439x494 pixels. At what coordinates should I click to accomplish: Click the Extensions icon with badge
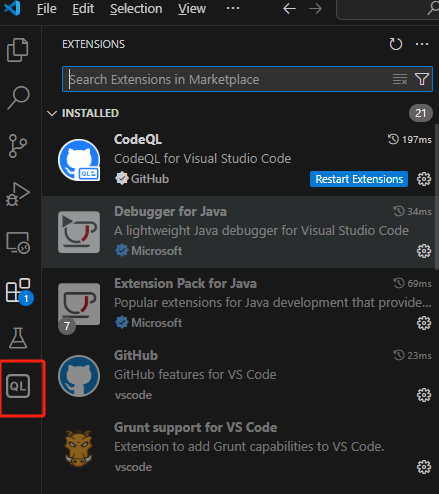pos(19,291)
